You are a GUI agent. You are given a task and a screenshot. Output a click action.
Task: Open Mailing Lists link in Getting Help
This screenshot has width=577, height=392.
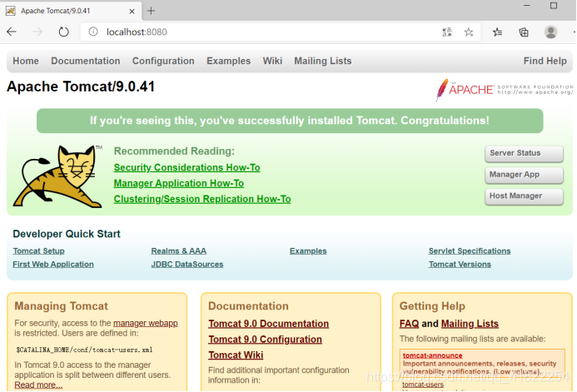[470, 324]
